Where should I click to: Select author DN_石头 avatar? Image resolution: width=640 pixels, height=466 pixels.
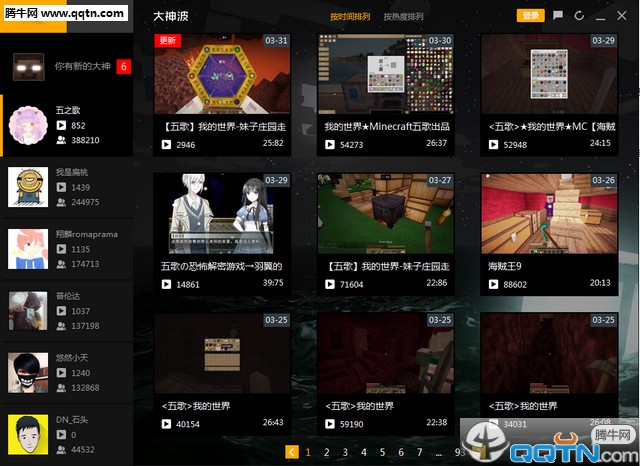[x=28, y=435]
